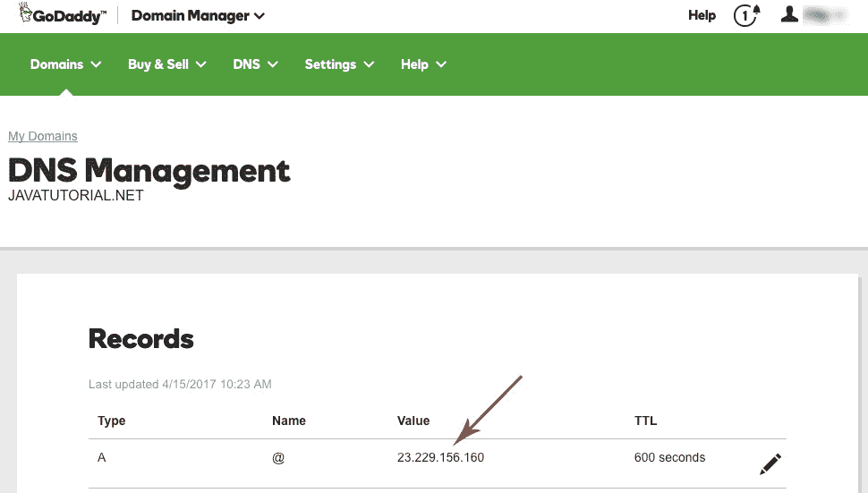The height and width of the screenshot is (493, 868).
Task: Go back to My Domains
Action: [x=43, y=136]
